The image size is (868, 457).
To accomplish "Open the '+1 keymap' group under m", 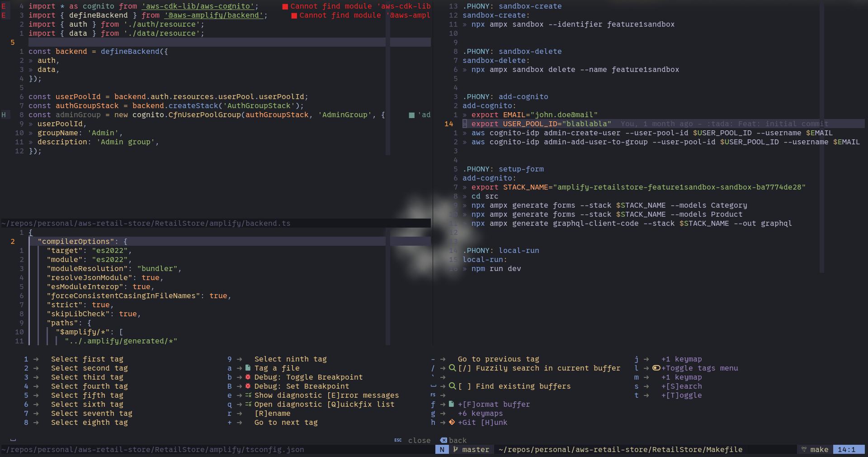I will [x=681, y=377].
